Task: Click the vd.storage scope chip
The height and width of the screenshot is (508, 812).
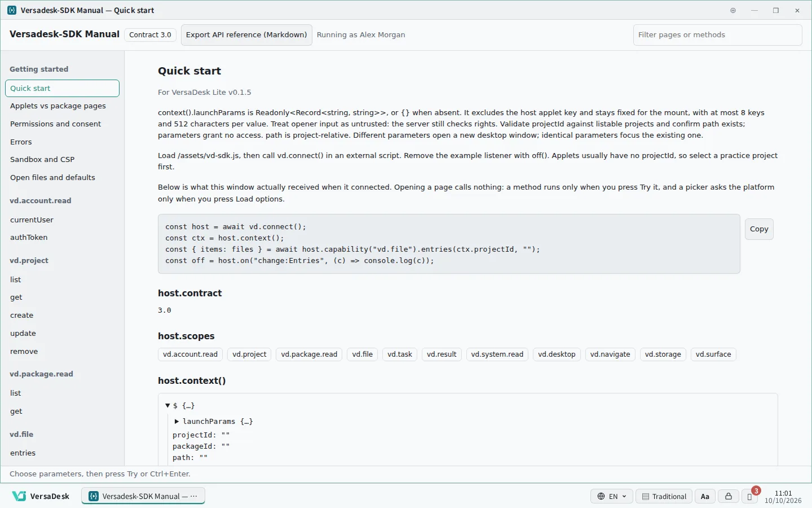Action: pos(663,354)
